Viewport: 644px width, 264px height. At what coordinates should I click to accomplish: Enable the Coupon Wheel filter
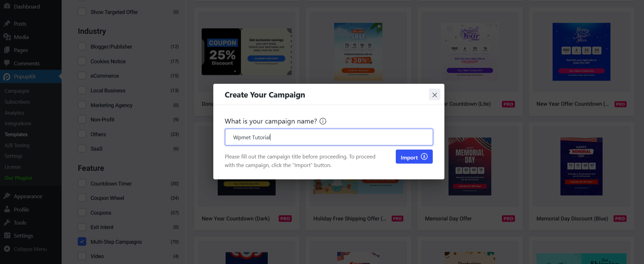point(82,198)
